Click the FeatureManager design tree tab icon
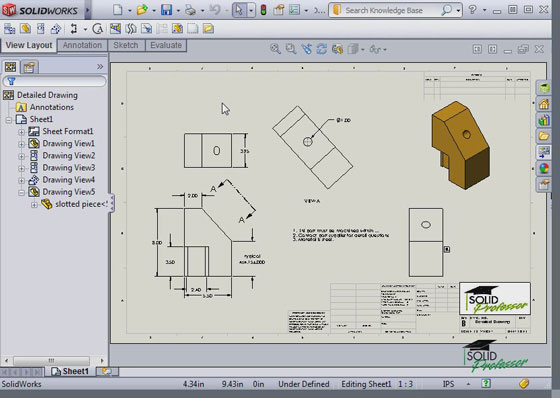The image size is (560, 398). coord(10,67)
